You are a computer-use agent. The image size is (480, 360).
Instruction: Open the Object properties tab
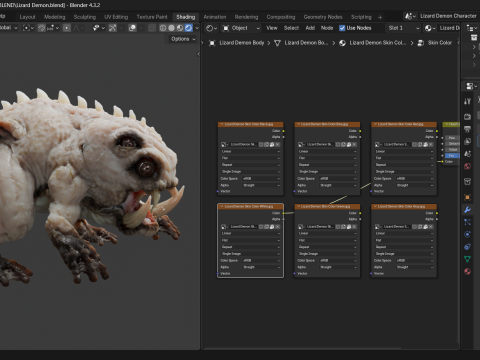(467, 197)
